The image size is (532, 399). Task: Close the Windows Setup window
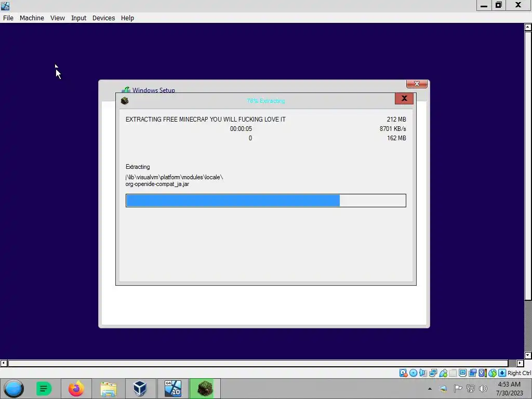[x=417, y=84]
